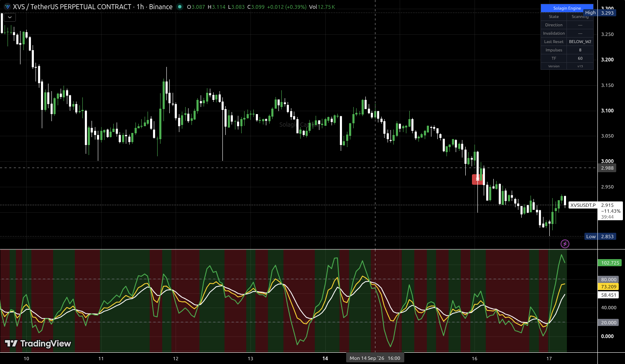The width and height of the screenshot is (625, 364).
Task: Click the red signal marker near 2.988
Action: point(477,179)
